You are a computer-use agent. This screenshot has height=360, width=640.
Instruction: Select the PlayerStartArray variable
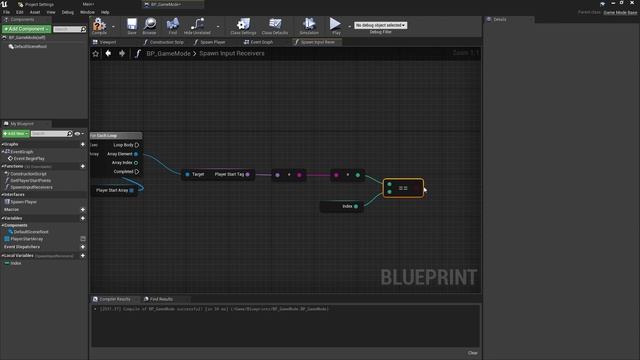27,239
